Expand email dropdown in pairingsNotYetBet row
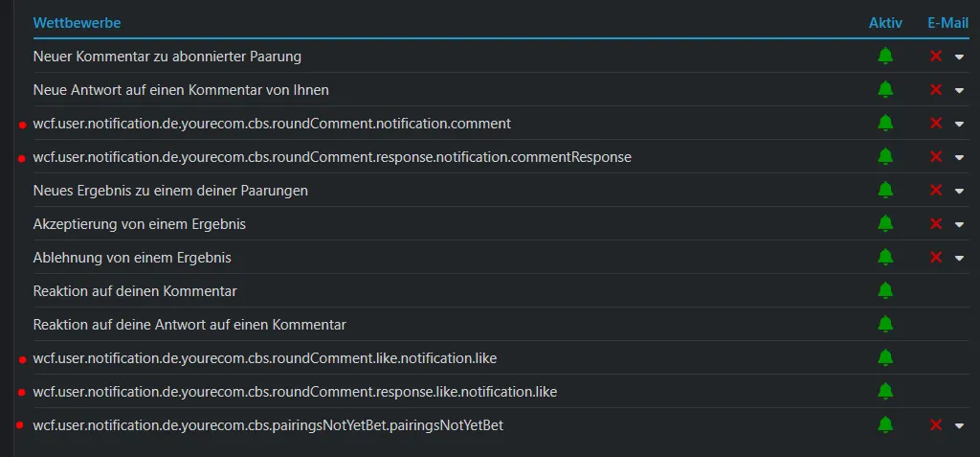 [x=959, y=426]
